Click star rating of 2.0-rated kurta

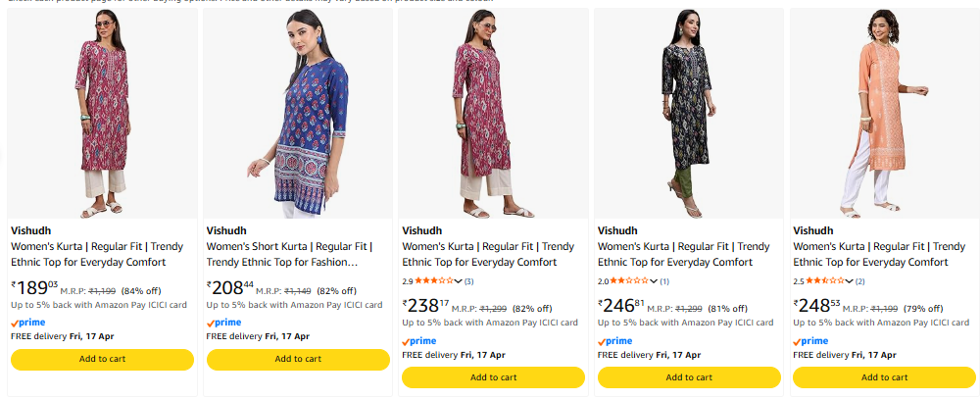pos(629,281)
